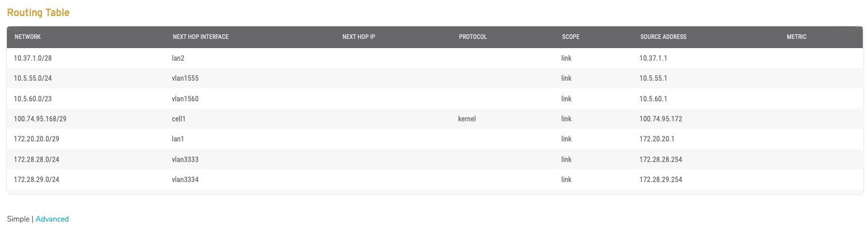Click the Scope column header
868x225 pixels.
pyautogui.click(x=571, y=37)
